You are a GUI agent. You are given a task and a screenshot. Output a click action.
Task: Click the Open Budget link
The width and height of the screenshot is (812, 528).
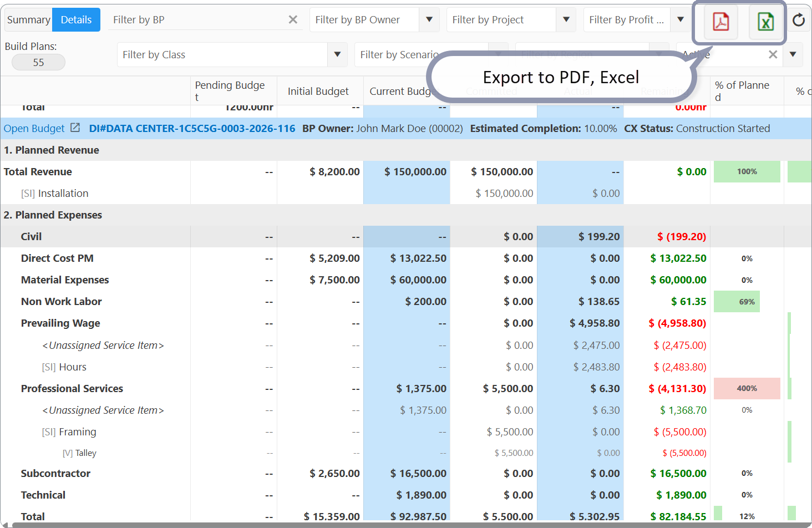(34, 129)
